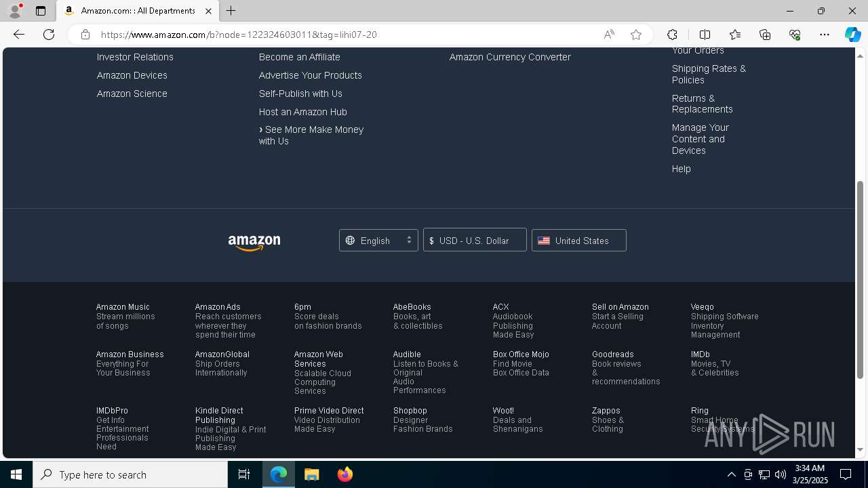Open Veeqo Shipping Software link
Screen dimensions: 868x488
click(x=724, y=321)
